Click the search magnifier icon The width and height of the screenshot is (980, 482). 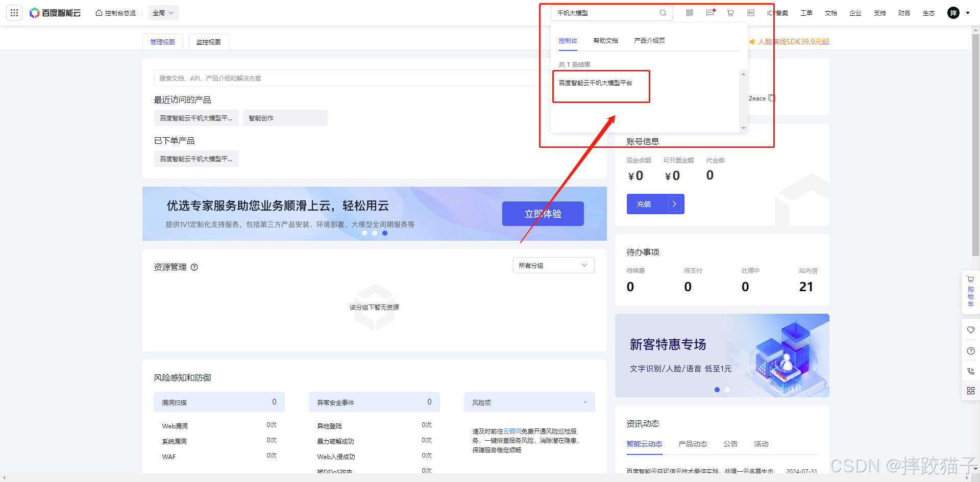click(x=663, y=13)
